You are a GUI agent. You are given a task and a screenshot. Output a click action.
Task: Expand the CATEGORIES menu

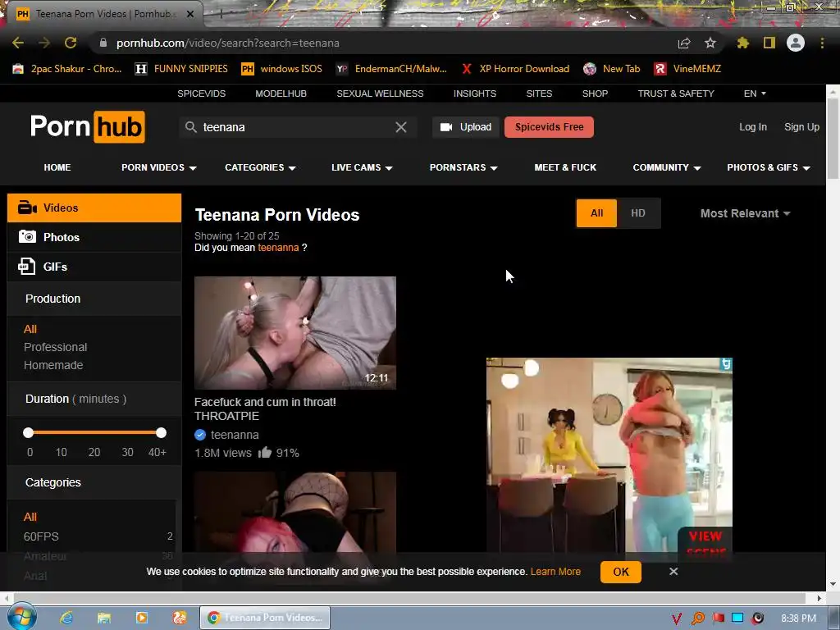pyautogui.click(x=260, y=167)
